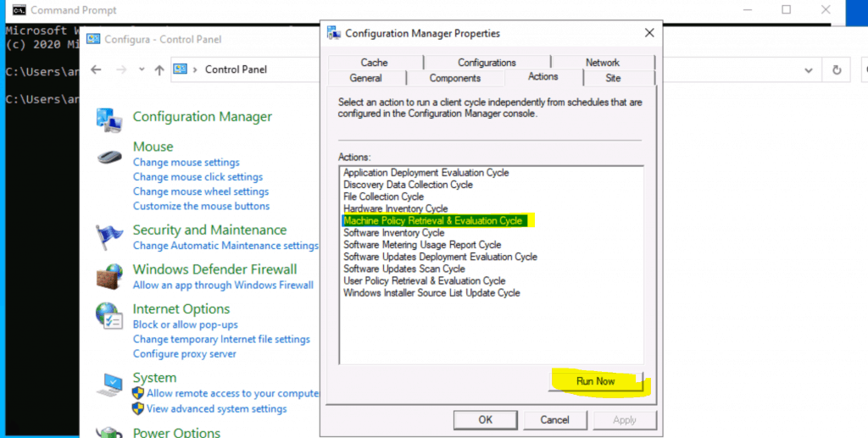Image resolution: width=868 pixels, height=438 pixels.
Task: Select Hardware Inventory Cycle action
Action: point(395,208)
